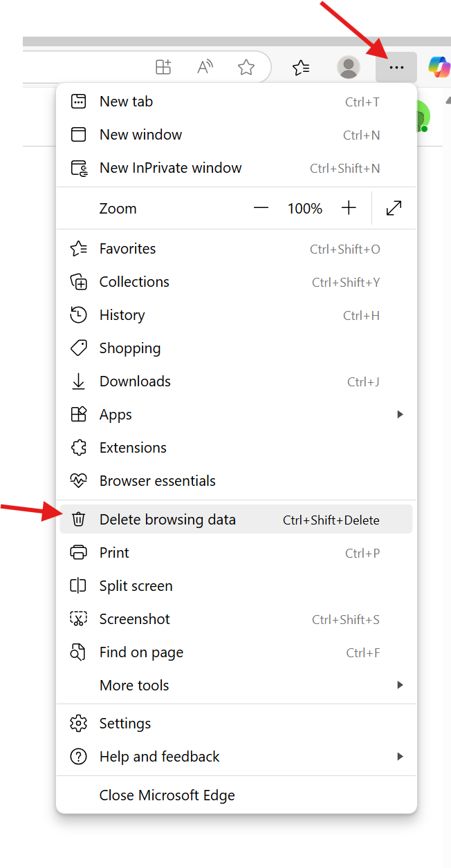Open History from the menu
The width and height of the screenshot is (451, 868).
click(122, 314)
